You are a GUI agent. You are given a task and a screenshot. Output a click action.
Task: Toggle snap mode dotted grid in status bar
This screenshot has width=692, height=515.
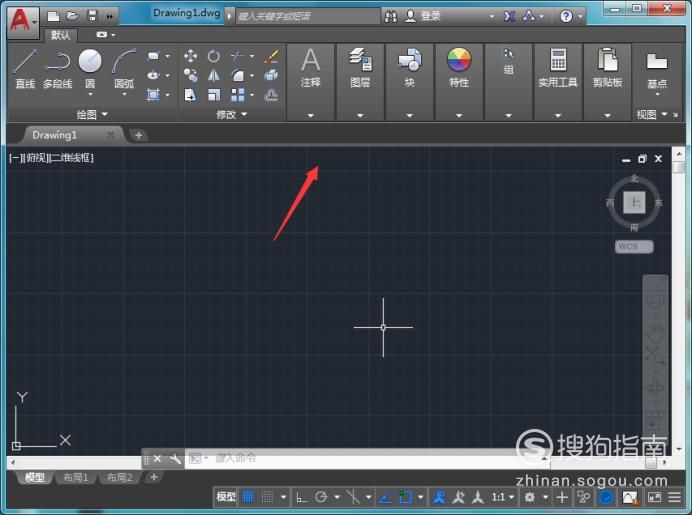(267, 497)
